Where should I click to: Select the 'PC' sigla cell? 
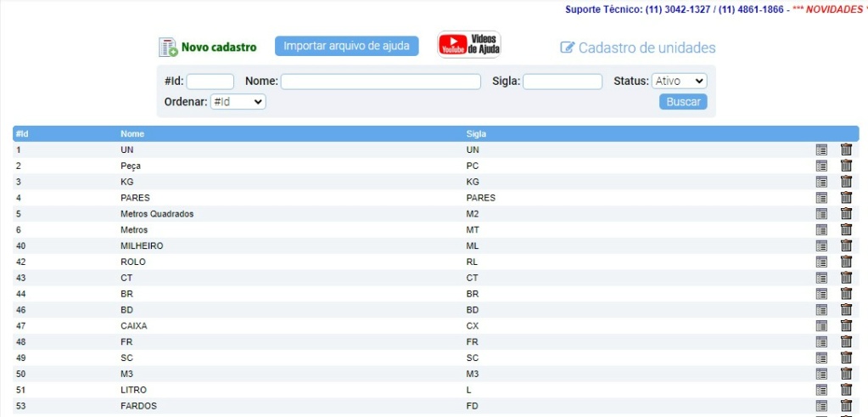[x=473, y=166]
